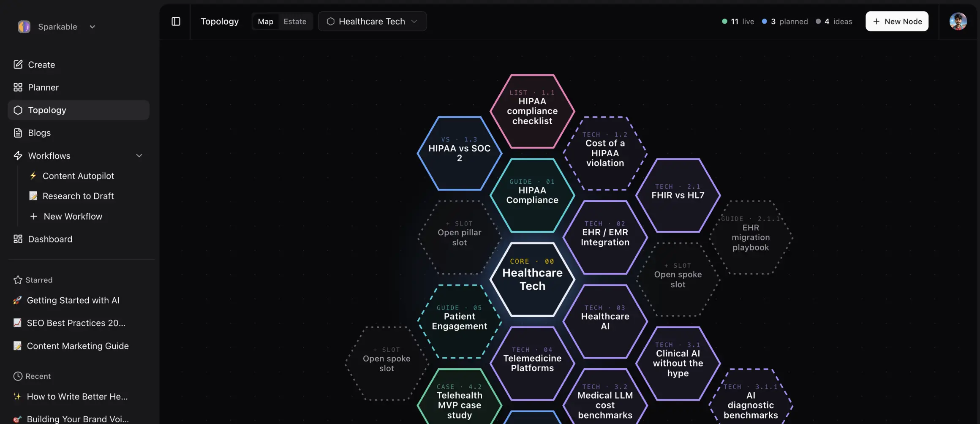Select the Clinical AI without the hype node

pyautogui.click(x=678, y=364)
